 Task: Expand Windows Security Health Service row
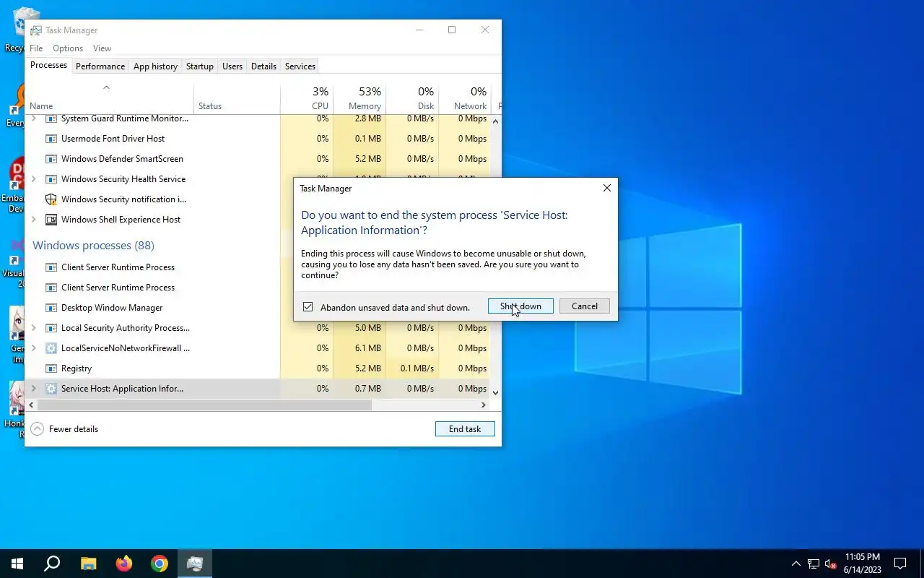(x=33, y=179)
